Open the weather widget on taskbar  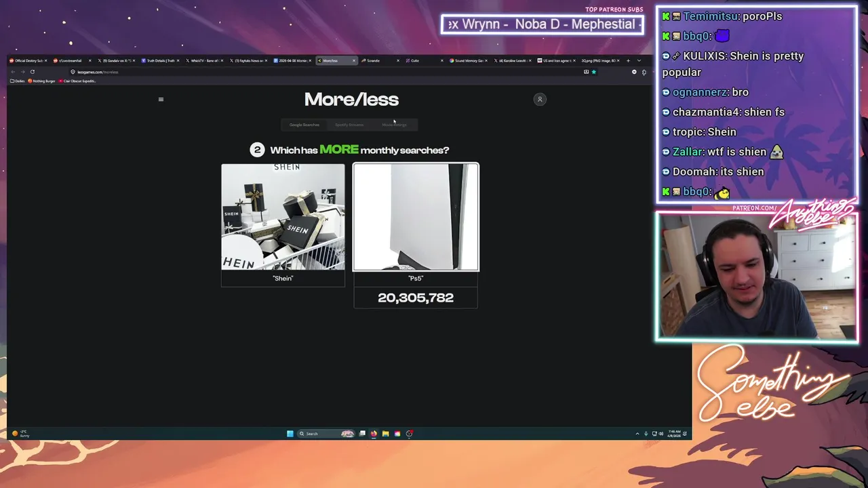pyautogui.click(x=20, y=434)
